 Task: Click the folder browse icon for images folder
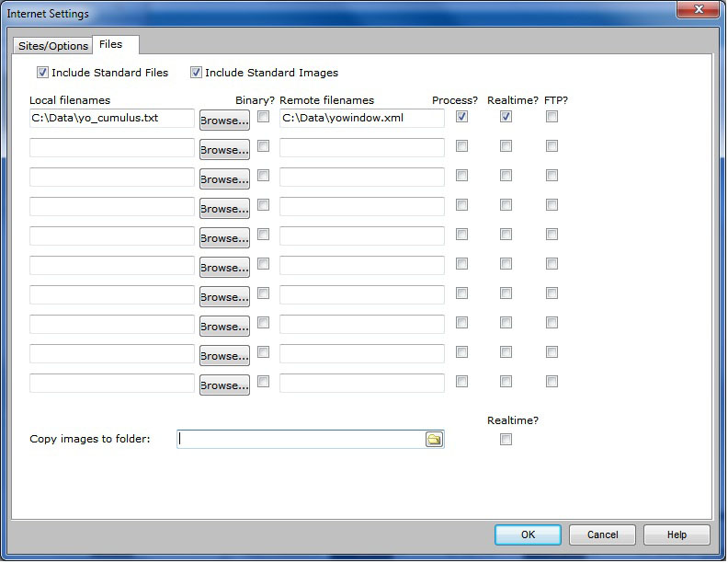(x=434, y=440)
